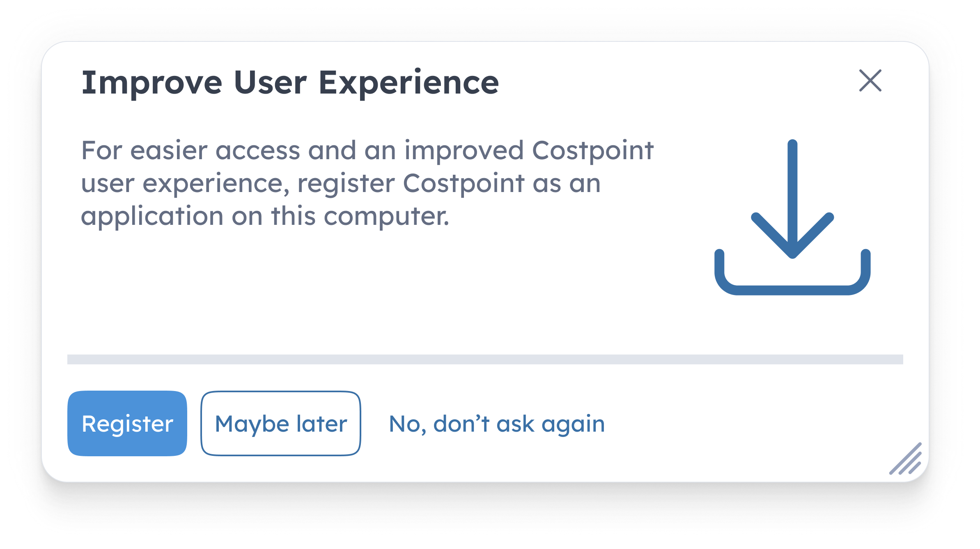Click the X in the title area
This screenshot has height=549, width=980.
point(870,80)
